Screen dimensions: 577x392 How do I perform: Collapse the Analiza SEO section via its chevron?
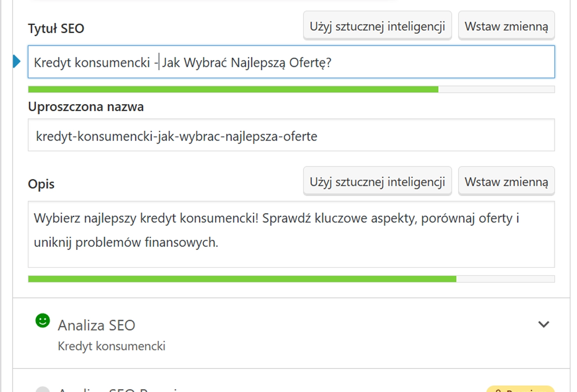coord(543,324)
